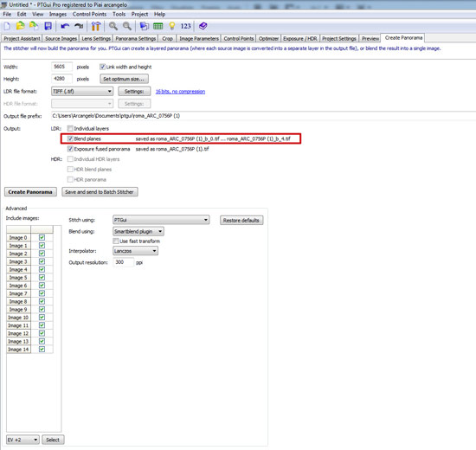Open the LDR file format dropdown
The height and width of the screenshot is (450, 476).
[x=82, y=92]
